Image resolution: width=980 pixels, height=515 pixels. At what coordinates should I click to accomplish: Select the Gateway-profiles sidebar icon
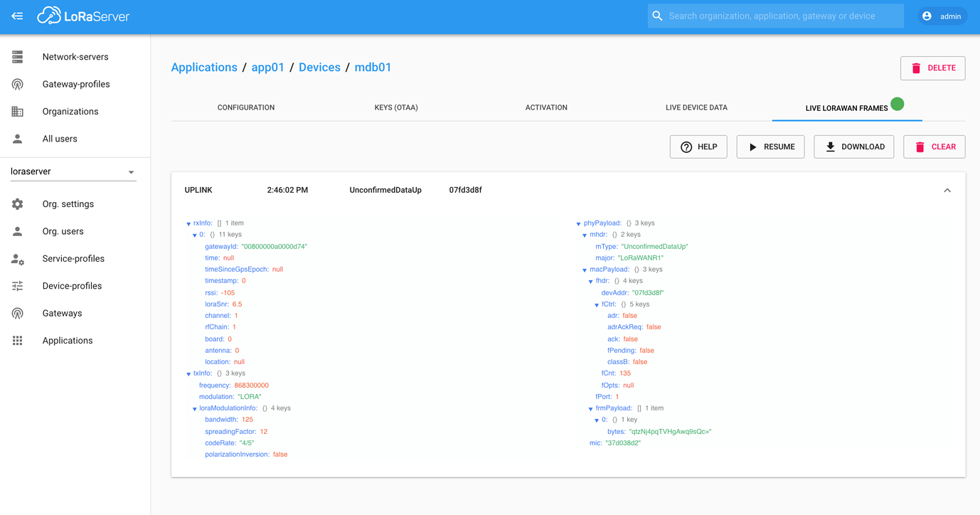click(x=17, y=84)
